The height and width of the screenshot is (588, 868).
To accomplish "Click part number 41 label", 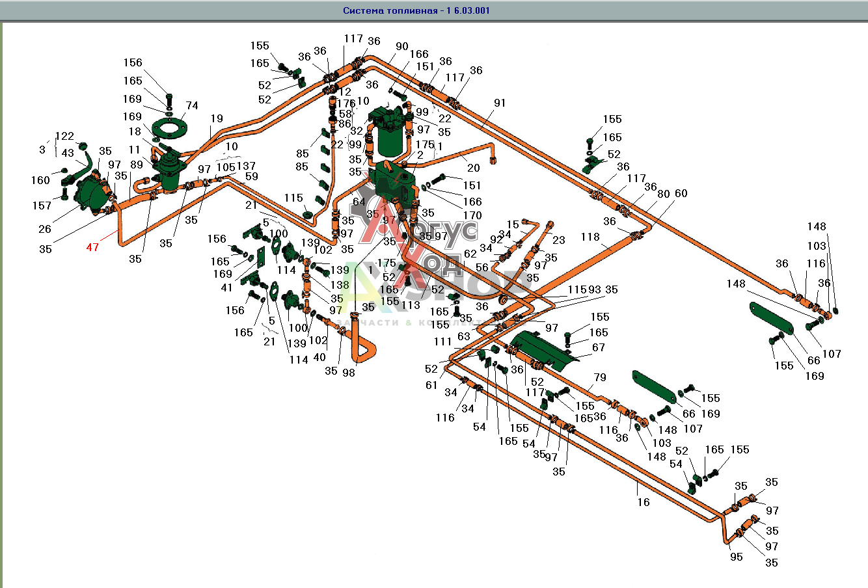I will (226, 287).
